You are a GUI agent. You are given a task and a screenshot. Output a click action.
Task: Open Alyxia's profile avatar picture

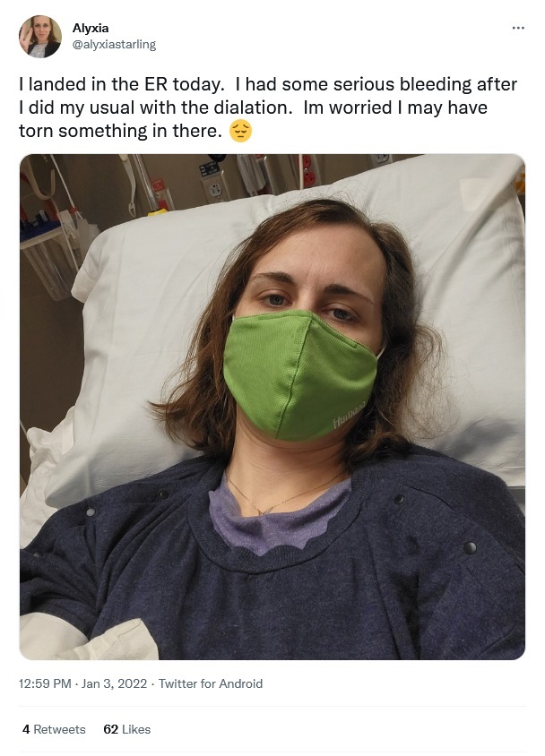coord(40,37)
